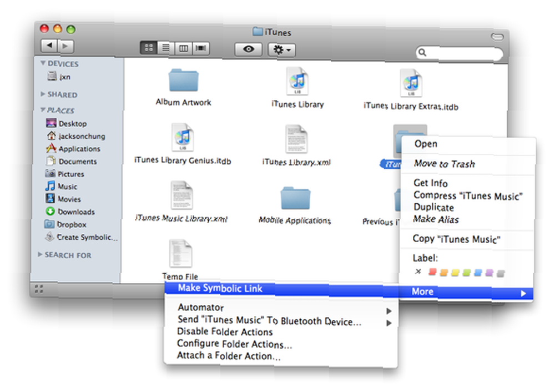Select iTunes Music Library.xml file icon
The width and height of the screenshot is (555, 392).
(x=181, y=195)
